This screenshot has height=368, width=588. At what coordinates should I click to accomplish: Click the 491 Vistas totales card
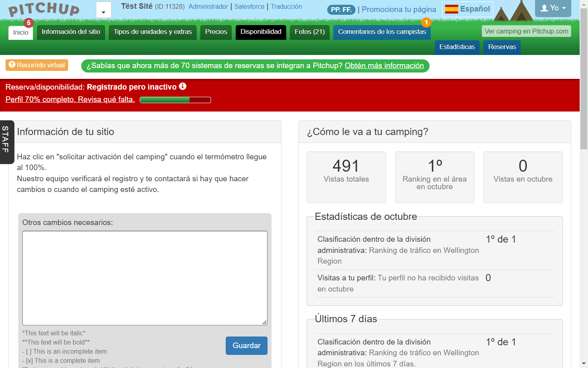(x=346, y=177)
